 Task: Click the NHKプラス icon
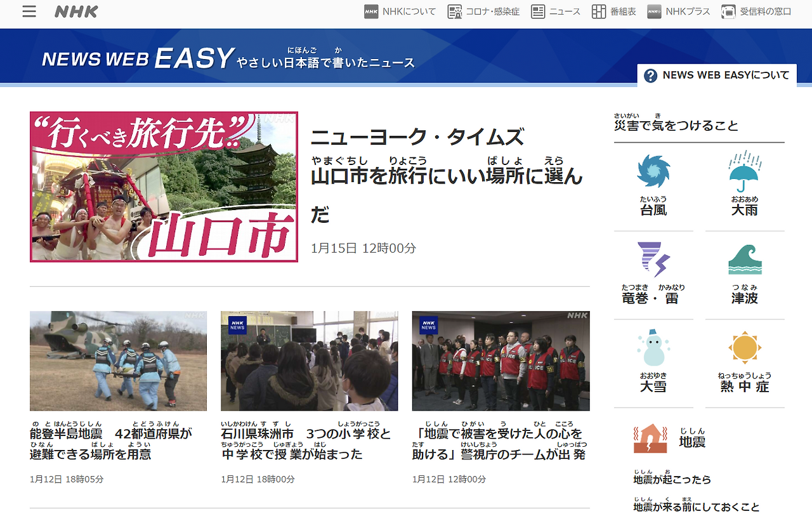click(654, 11)
